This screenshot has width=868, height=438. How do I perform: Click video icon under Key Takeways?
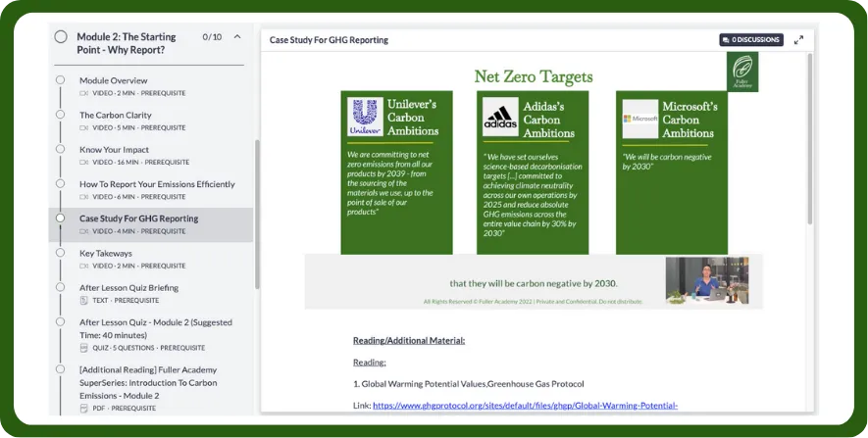(84, 266)
